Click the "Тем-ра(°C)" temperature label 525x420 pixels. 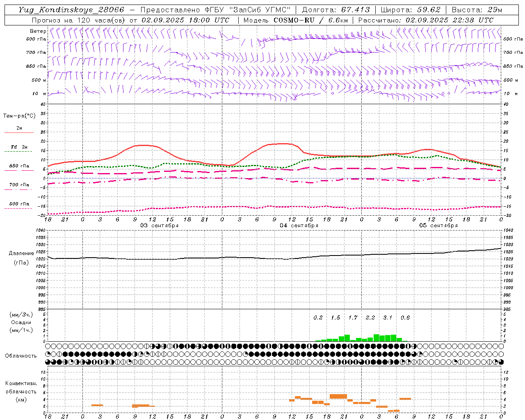pyautogui.click(x=19, y=116)
